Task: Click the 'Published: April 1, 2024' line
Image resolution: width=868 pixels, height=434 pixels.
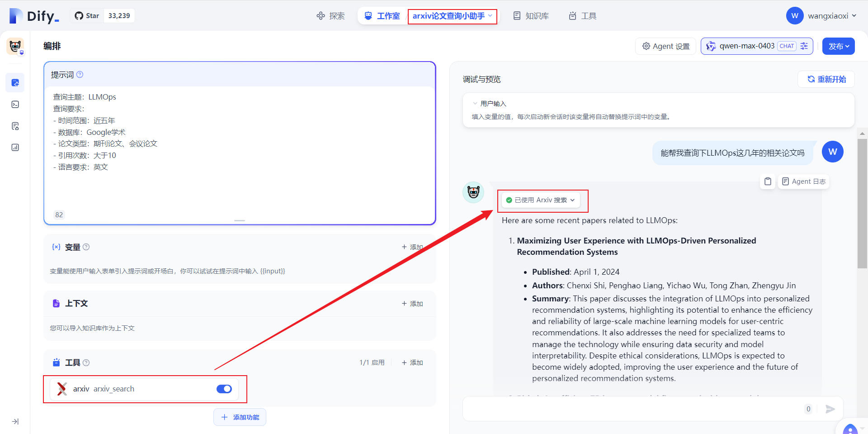Action: [x=576, y=272]
